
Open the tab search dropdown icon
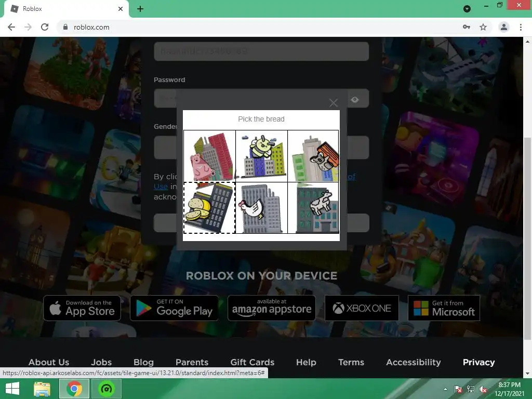pos(467,9)
